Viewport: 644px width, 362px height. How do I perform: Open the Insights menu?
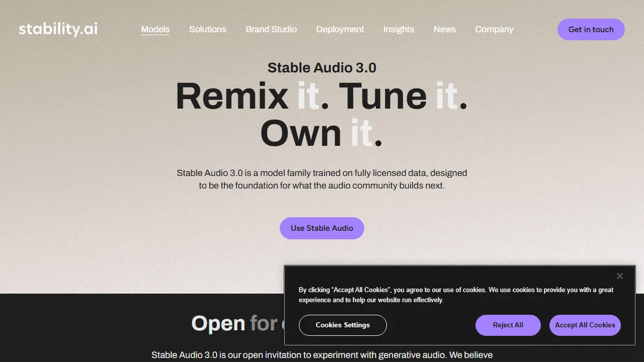point(399,29)
